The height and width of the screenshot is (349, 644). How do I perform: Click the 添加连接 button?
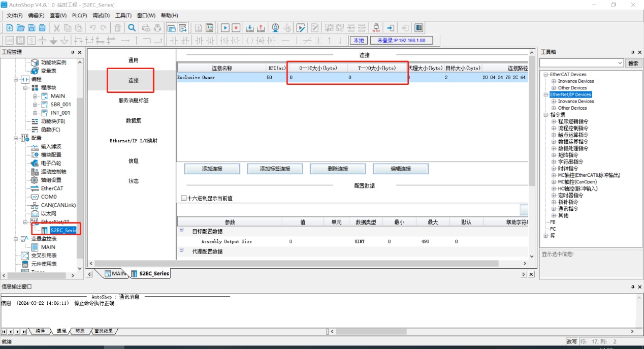[x=212, y=169]
